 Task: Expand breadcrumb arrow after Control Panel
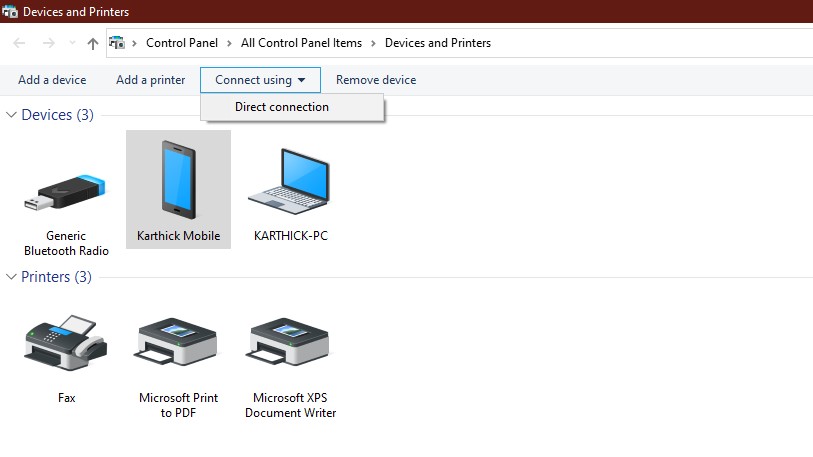(229, 43)
